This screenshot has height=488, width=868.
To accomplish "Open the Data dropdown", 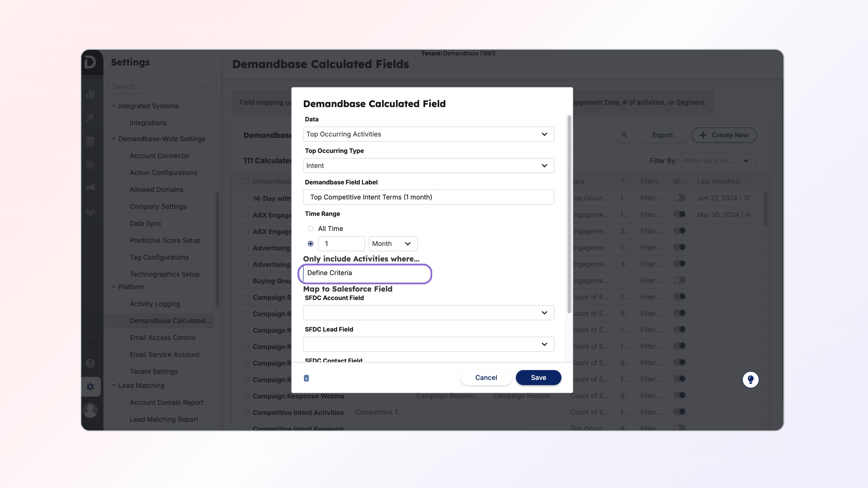I will (428, 134).
